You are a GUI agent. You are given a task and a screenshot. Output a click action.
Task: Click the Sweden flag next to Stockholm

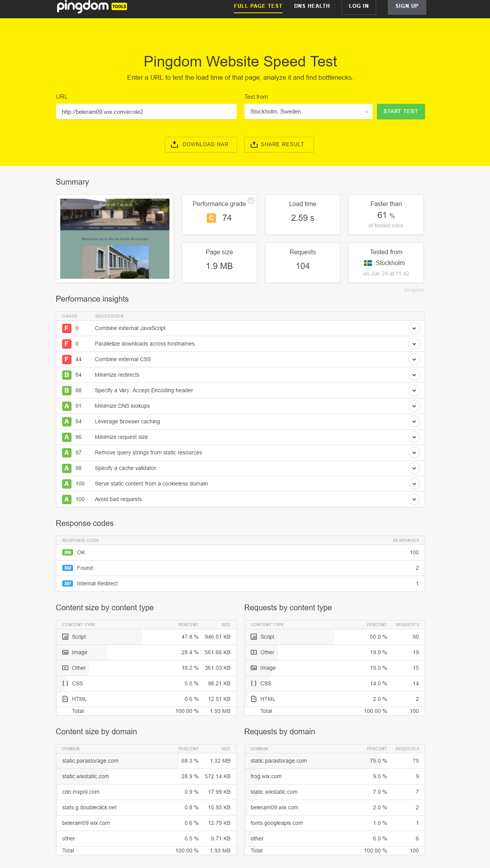click(x=368, y=263)
